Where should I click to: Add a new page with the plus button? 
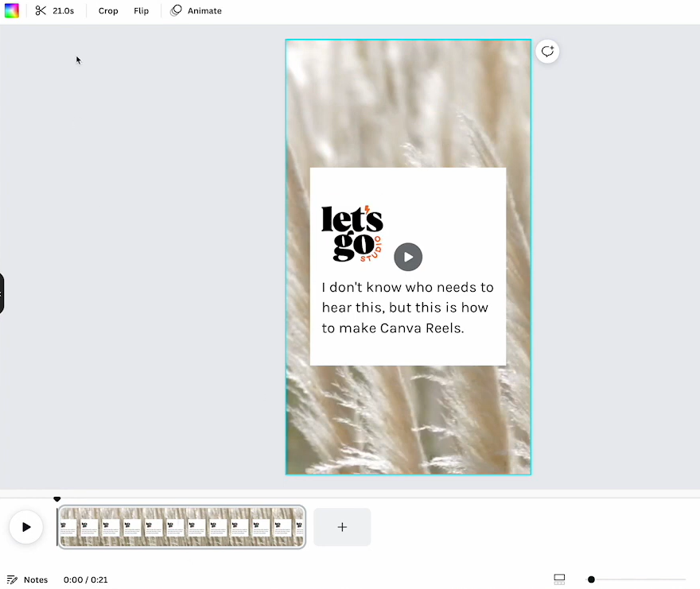(x=342, y=527)
